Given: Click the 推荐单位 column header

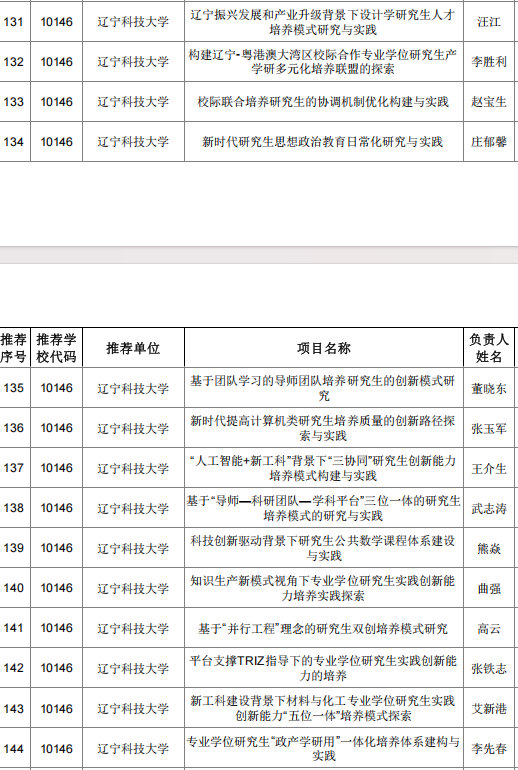Looking at the screenshot, I should coord(133,348).
